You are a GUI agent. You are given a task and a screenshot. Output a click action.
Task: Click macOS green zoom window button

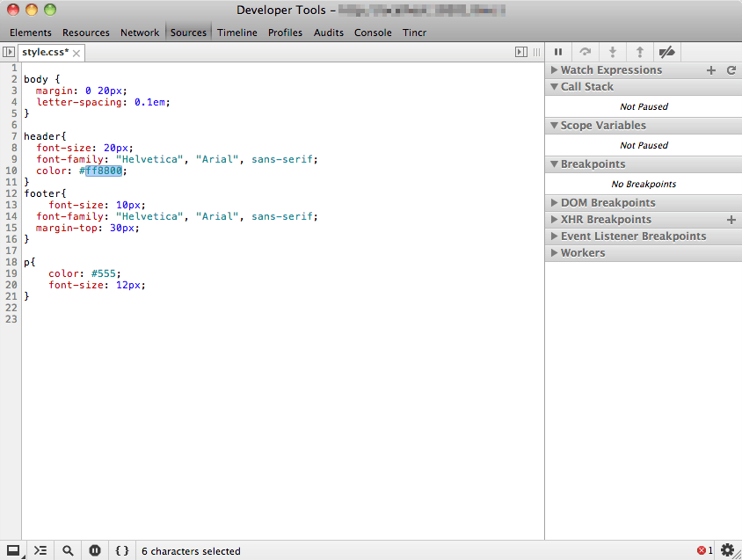pos(50,10)
